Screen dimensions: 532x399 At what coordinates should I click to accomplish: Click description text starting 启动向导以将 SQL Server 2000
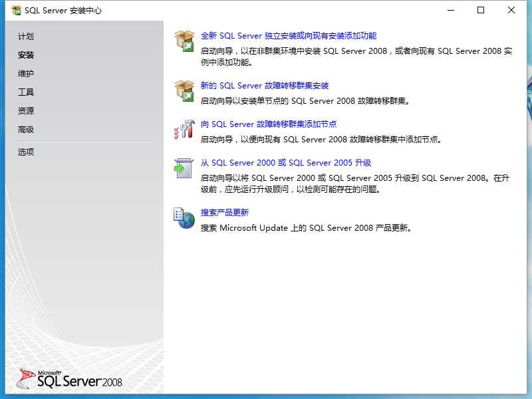(355, 184)
